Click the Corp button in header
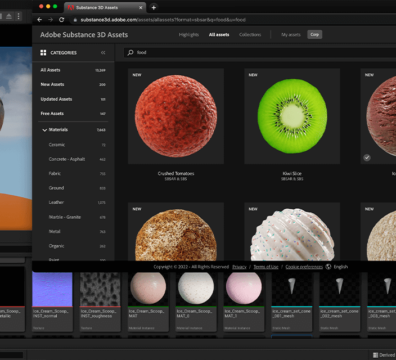Viewport: 396px width, 360px height. (x=315, y=34)
